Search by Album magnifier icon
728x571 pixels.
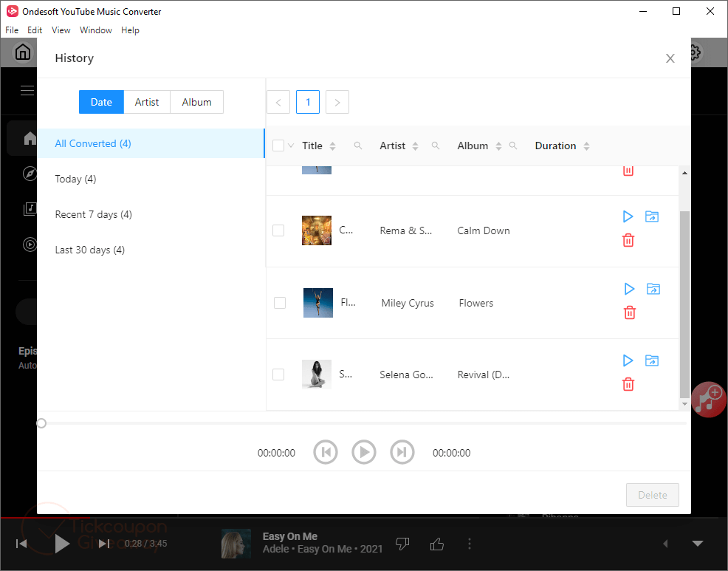coord(513,146)
